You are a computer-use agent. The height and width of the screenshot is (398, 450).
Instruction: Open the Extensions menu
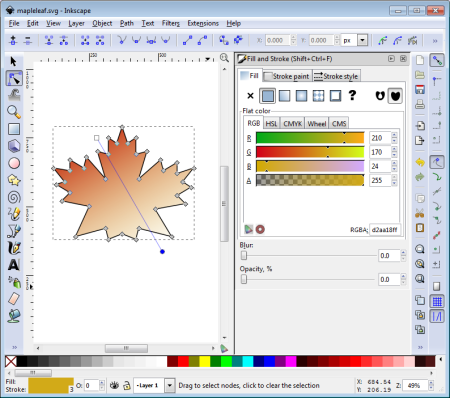pos(203,23)
